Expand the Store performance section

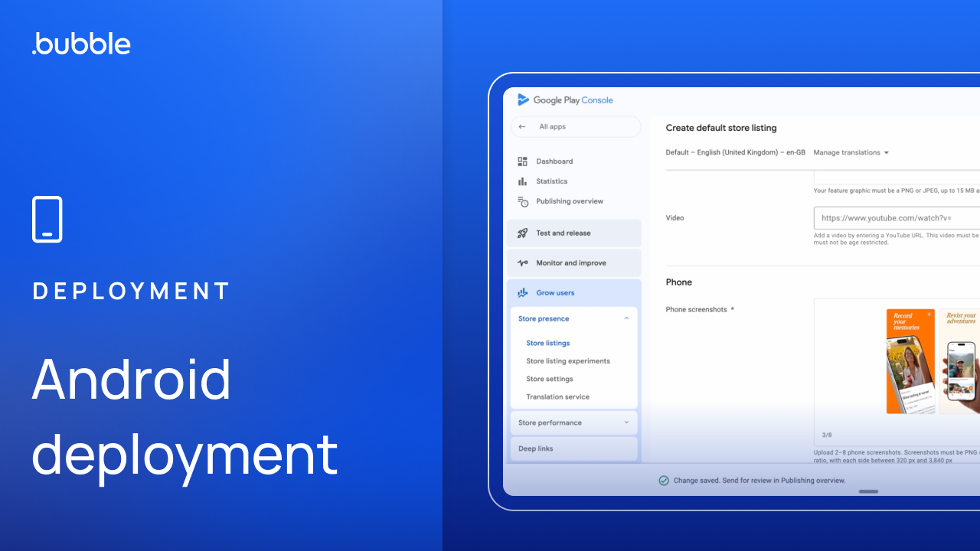point(626,423)
